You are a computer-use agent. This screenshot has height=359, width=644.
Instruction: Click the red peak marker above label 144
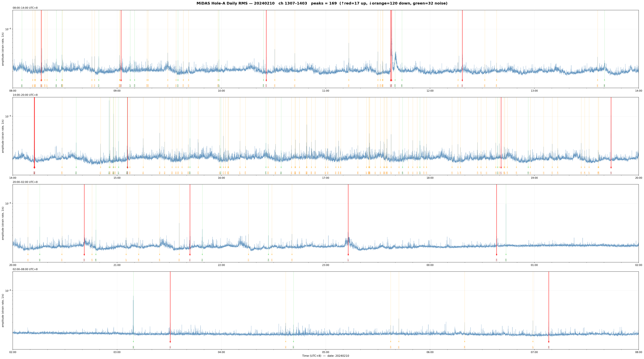pyautogui.click(x=84, y=254)
